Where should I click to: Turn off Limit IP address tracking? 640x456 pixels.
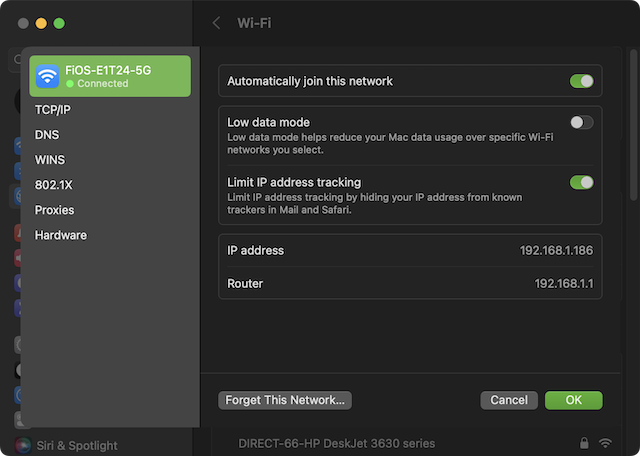581,182
